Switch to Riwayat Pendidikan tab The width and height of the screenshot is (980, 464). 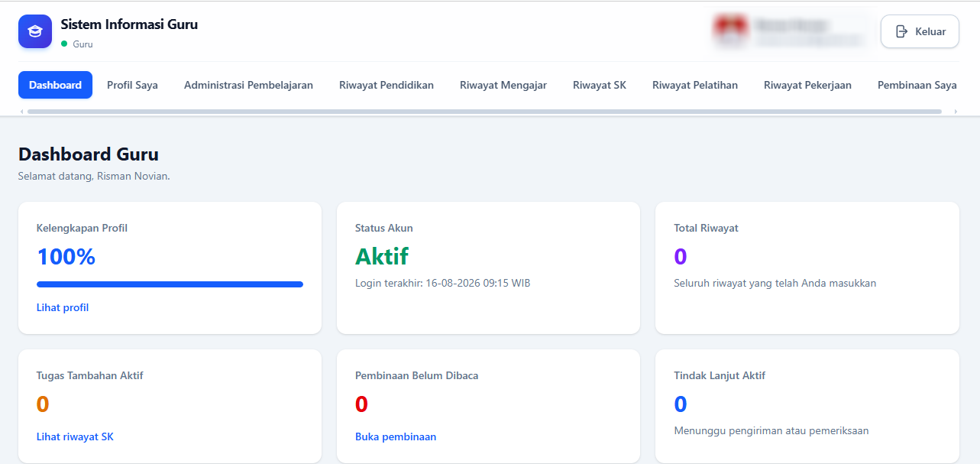(x=387, y=85)
